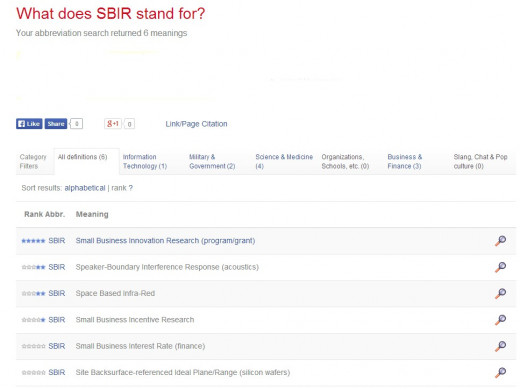Image resolution: width=520 pixels, height=389 pixels.
Task: Open Speaker-Boundary Interference Response (acoustics) meaning
Action: (x=167, y=267)
